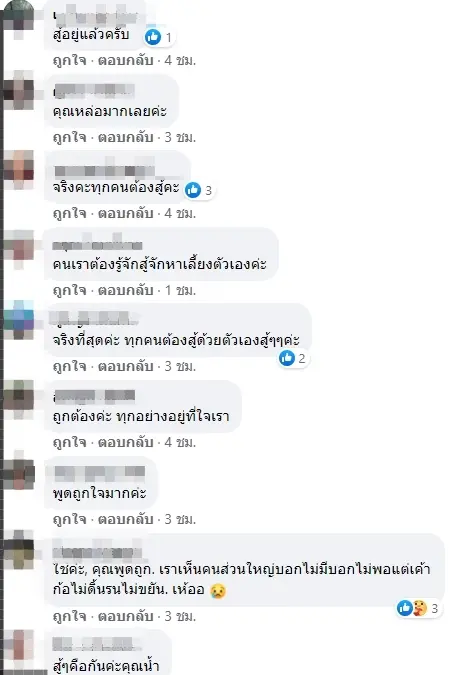Reply to 'คุณหล่อมากเลยค่ะ' via ตอบกลับ
Screen dimensions: 461x675
(125, 137)
